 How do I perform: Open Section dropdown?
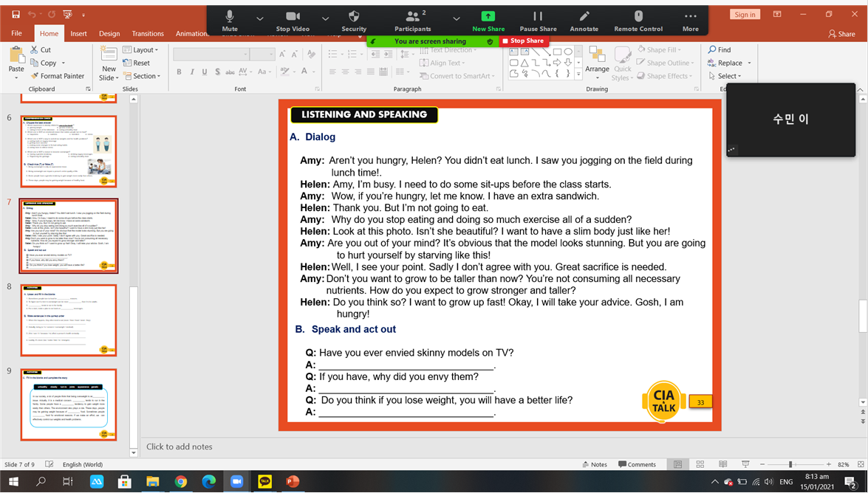tap(142, 76)
